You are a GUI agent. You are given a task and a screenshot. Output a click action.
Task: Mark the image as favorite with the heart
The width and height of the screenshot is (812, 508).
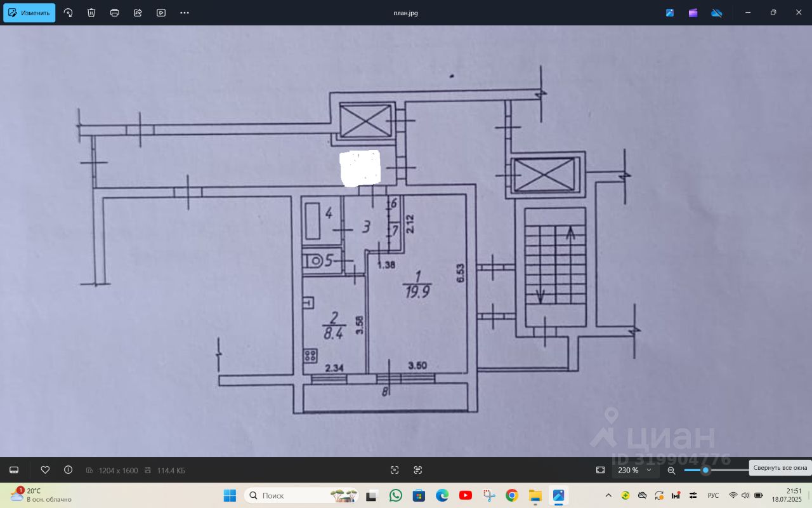(45, 470)
